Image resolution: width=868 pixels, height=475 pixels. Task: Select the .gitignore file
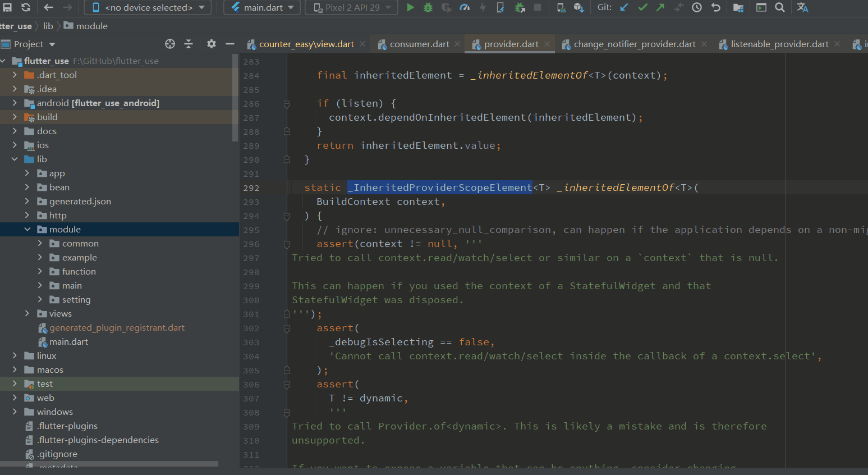click(57, 454)
